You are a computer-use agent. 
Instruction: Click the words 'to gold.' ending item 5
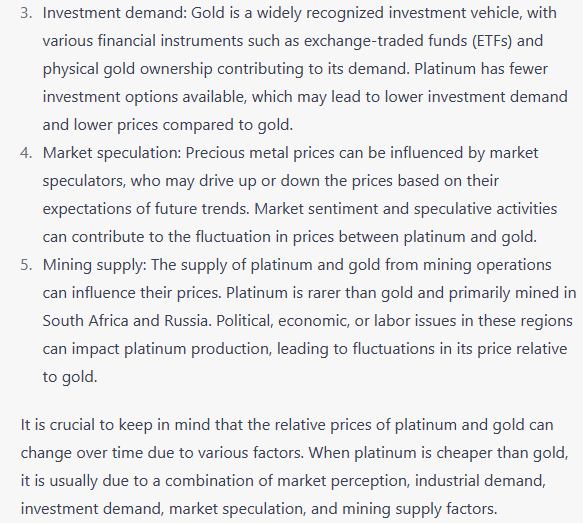[x=70, y=377]
